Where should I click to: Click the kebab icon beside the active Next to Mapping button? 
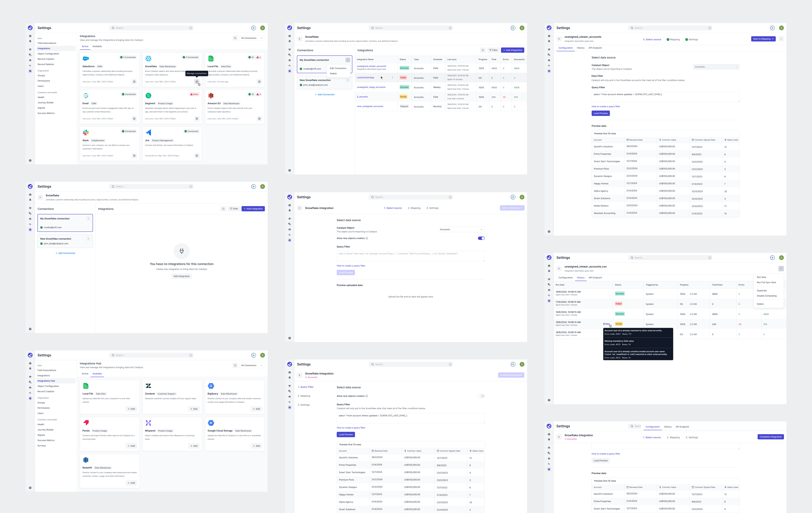(x=781, y=39)
